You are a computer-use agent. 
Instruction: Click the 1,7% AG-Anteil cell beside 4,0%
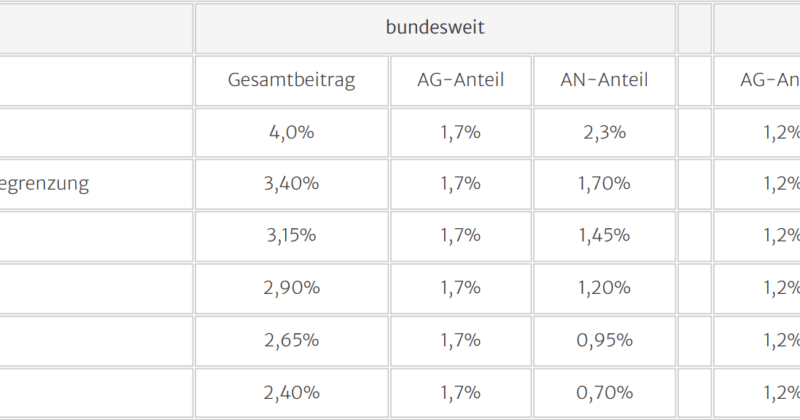[460, 132]
